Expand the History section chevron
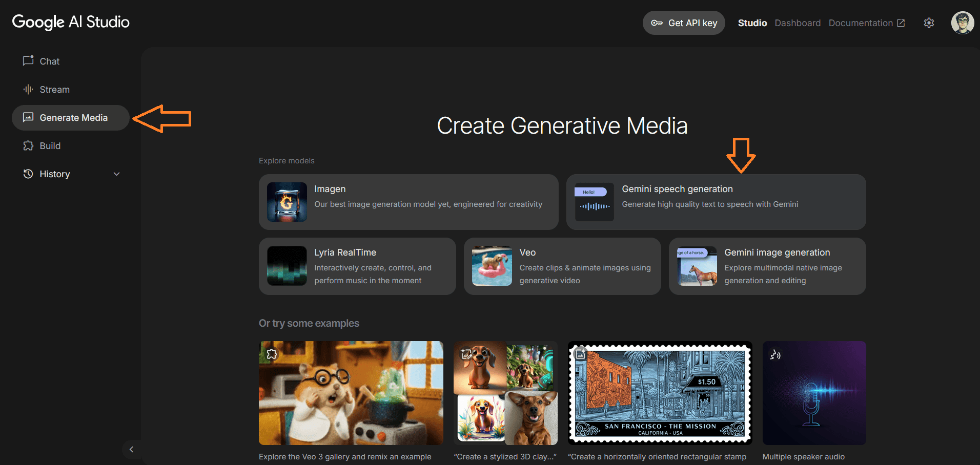Screen dimensions: 980x465 point(116,174)
